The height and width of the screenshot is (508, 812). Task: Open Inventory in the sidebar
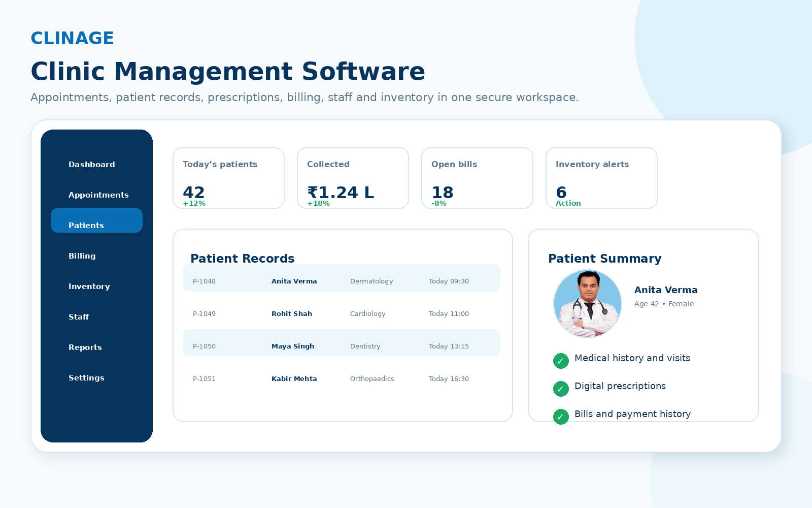(89, 287)
